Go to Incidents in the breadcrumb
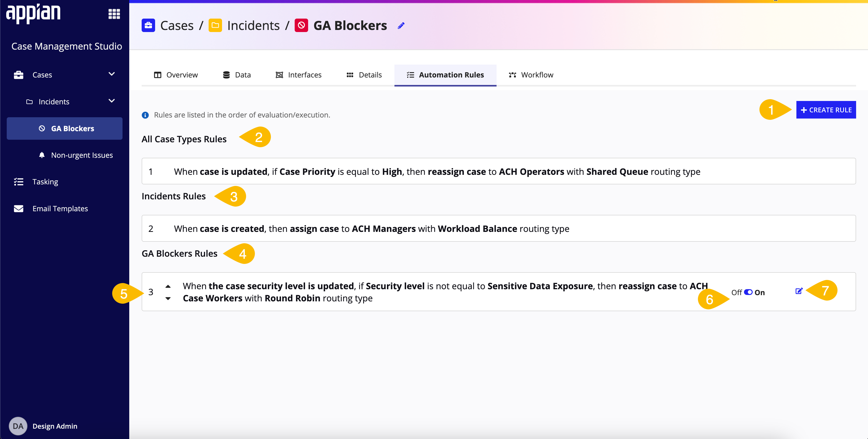 (x=253, y=26)
